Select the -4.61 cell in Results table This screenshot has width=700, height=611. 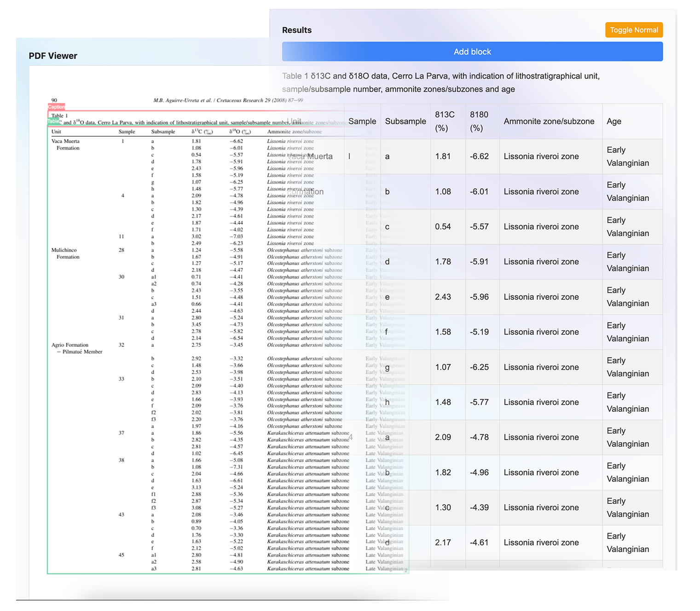482,542
